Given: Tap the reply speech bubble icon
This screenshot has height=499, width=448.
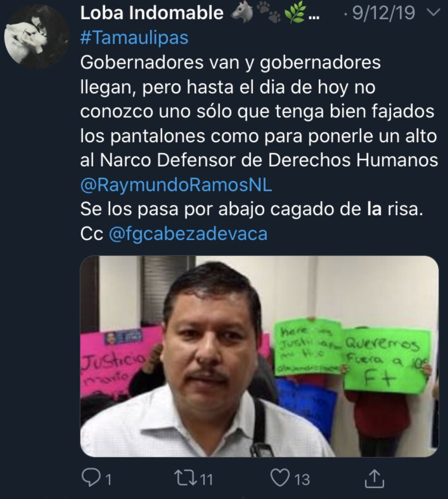Looking at the screenshot, I should pos(91,478).
